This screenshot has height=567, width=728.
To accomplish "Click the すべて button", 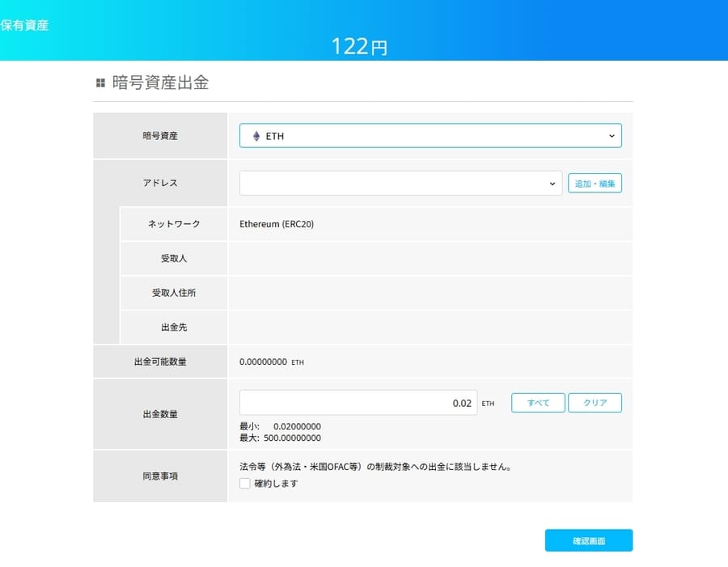I will [x=538, y=403].
